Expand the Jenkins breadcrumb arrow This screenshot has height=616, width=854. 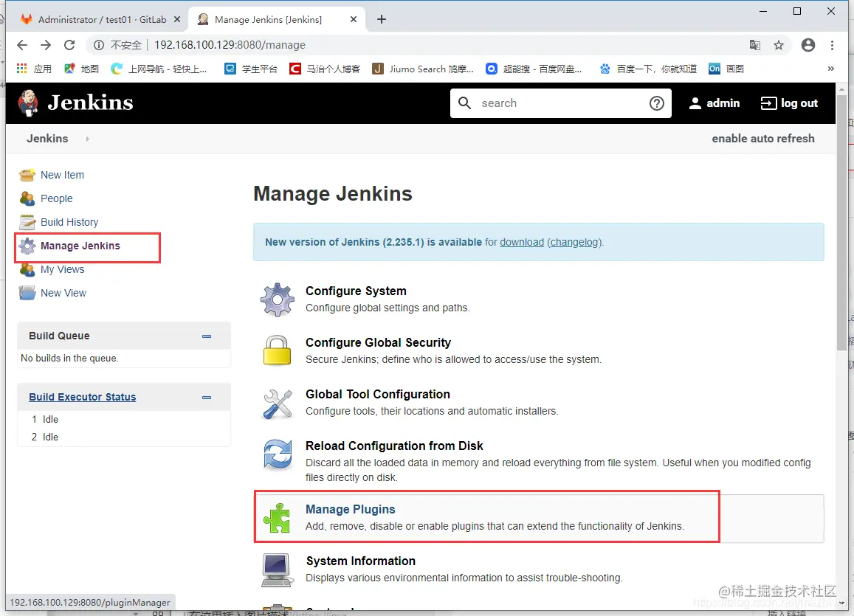(87, 139)
